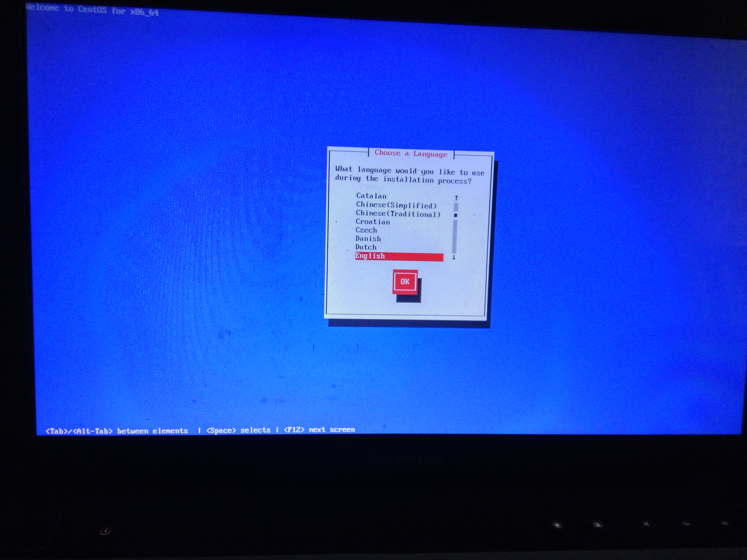Confirm language with the OK button
Screen dimensions: 747x560
coord(405,281)
